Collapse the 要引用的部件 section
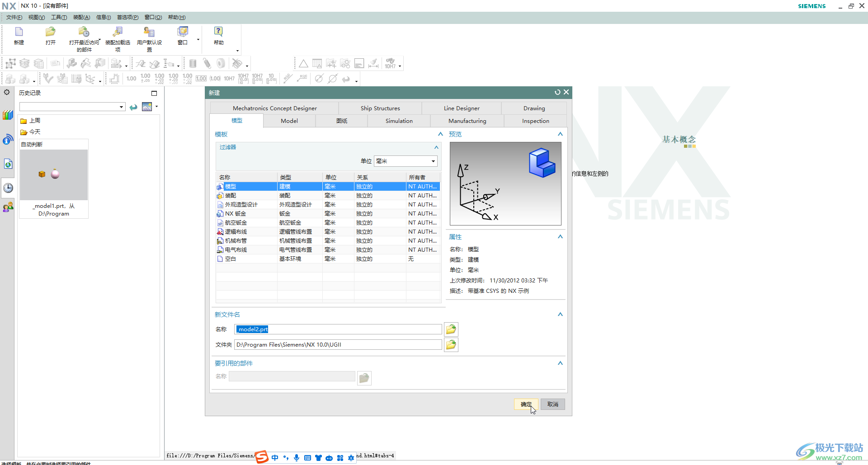The width and height of the screenshot is (868, 465). (x=560, y=363)
